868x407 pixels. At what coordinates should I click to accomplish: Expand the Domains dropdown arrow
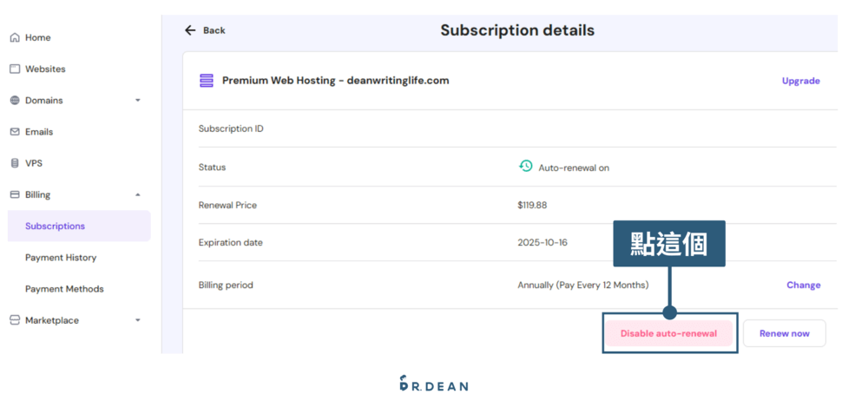[138, 101]
